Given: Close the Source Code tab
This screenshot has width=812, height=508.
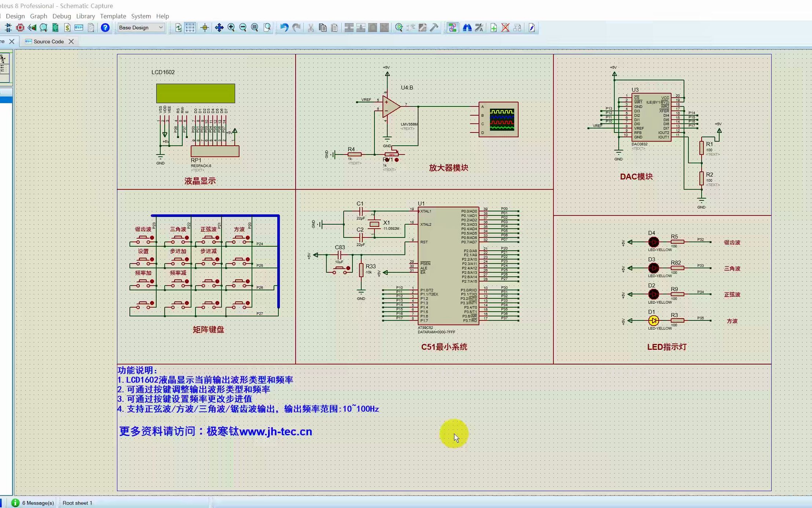Looking at the screenshot, I should click(71, 41).
